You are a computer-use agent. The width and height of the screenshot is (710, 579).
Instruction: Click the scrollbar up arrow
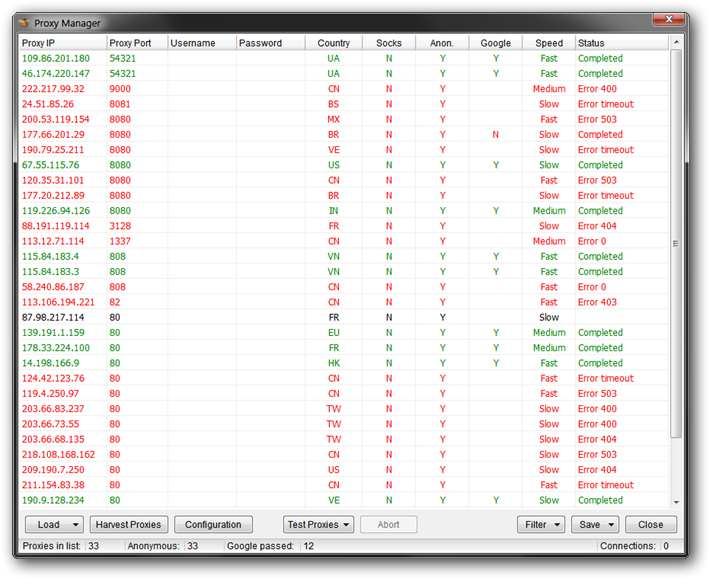pos(677,43)
